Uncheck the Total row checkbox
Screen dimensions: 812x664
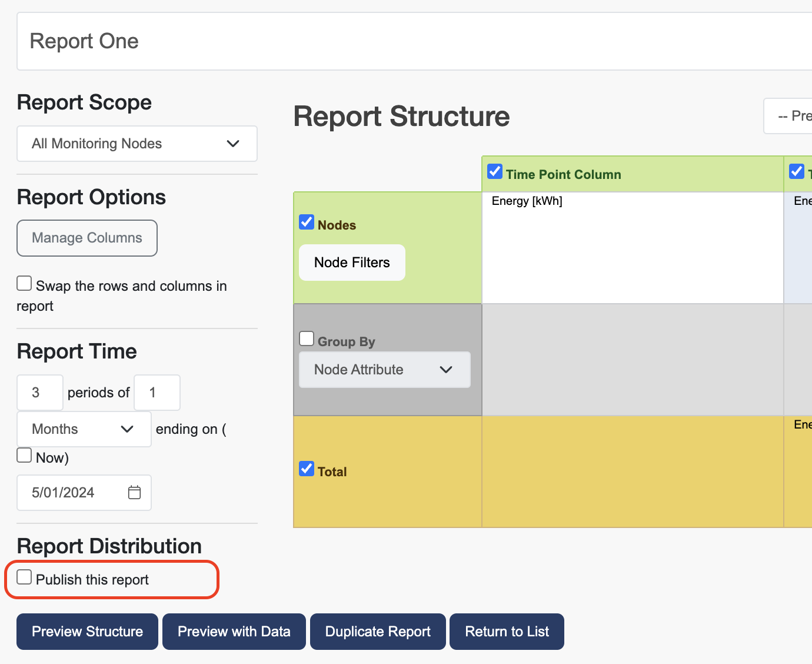tap(307, 469)
